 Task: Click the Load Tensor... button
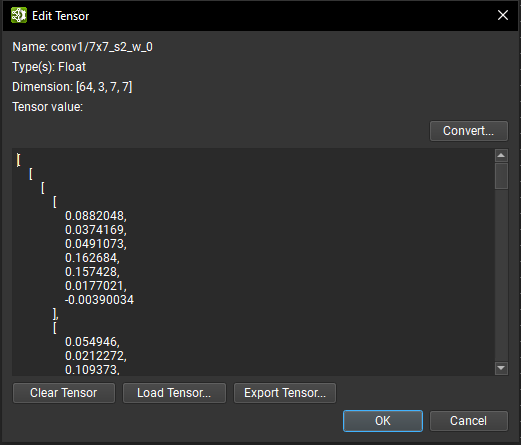[174, 393]
